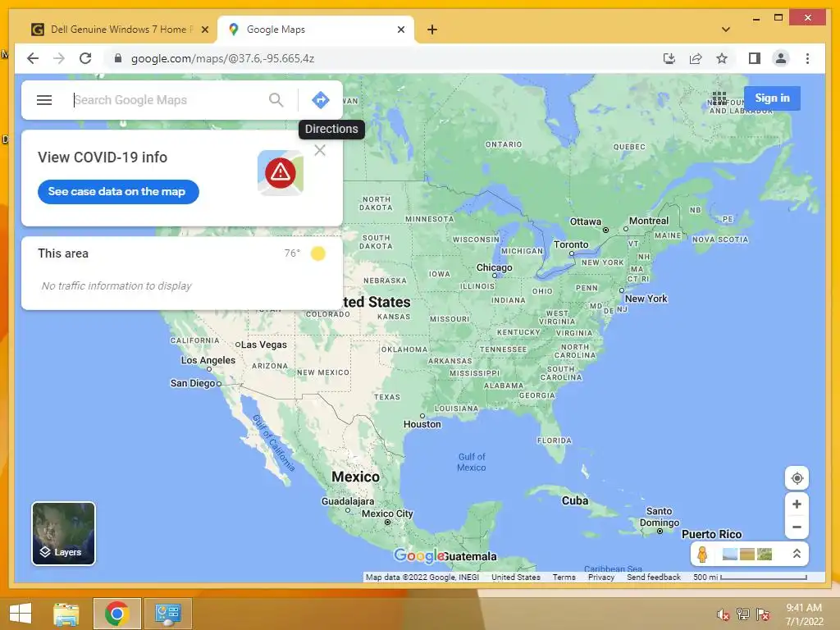Click the Toronto city label
The height and width of the screenshot is (630, 840).
coord(571,244)
